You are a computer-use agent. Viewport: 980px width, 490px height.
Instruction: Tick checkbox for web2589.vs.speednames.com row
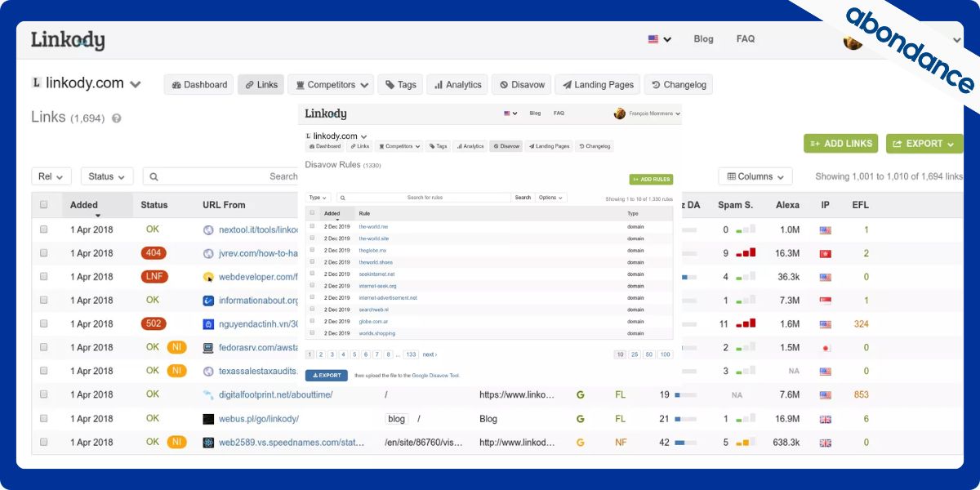coord(44,442)
